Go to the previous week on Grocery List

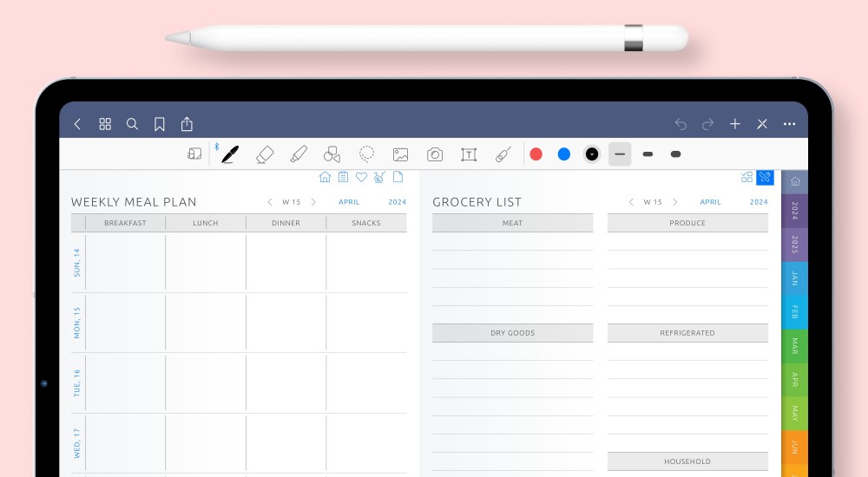[x=632, y=202]
